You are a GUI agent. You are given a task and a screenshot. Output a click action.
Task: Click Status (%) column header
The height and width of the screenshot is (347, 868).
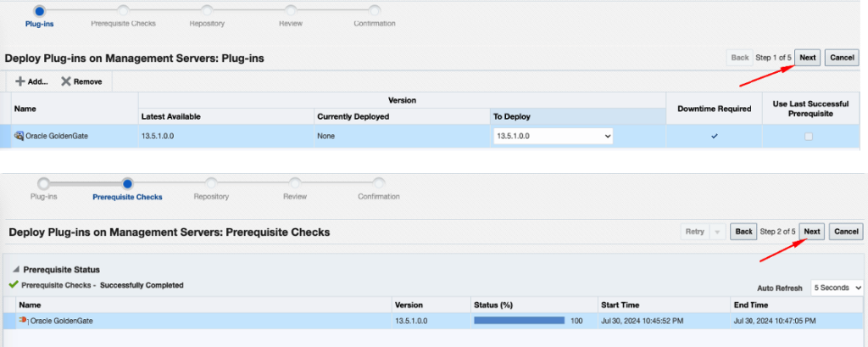(x=534, y=305)
